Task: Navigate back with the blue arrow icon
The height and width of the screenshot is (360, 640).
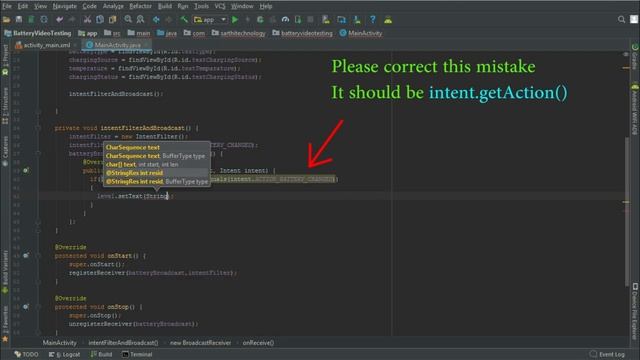Action: (x=156, y=20)
